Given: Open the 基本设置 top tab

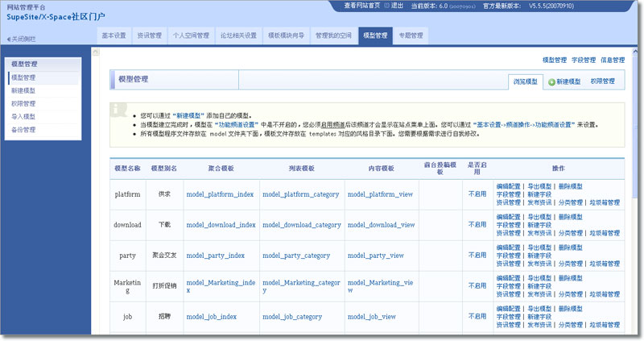Looking at the screenshot, I should click(114, 35).
